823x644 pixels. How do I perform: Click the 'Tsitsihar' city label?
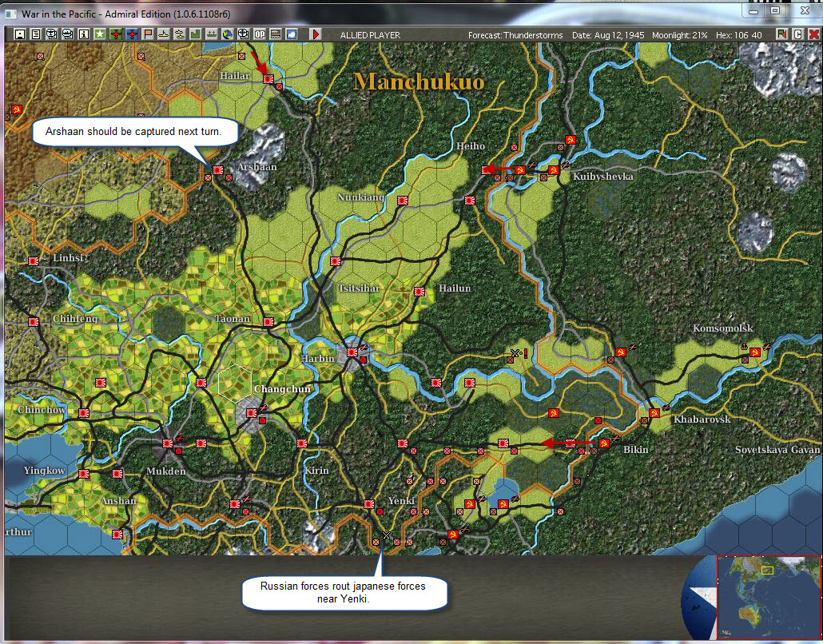(x=359, y=288)
